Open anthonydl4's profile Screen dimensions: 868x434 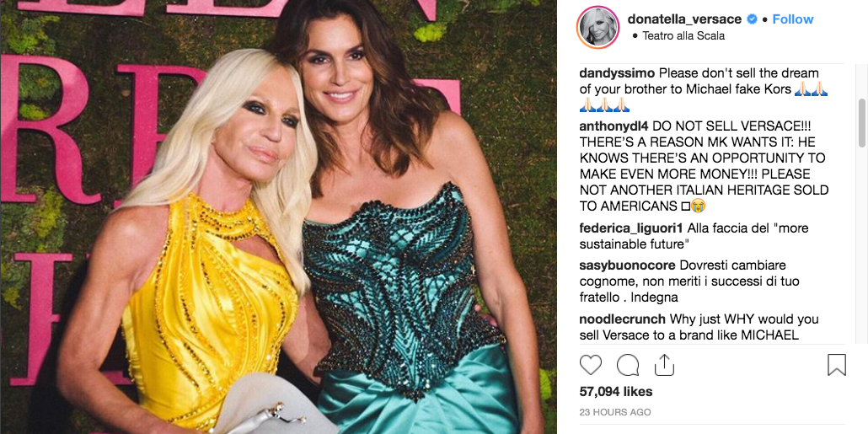pyautogui.click(x=618, y=126)
